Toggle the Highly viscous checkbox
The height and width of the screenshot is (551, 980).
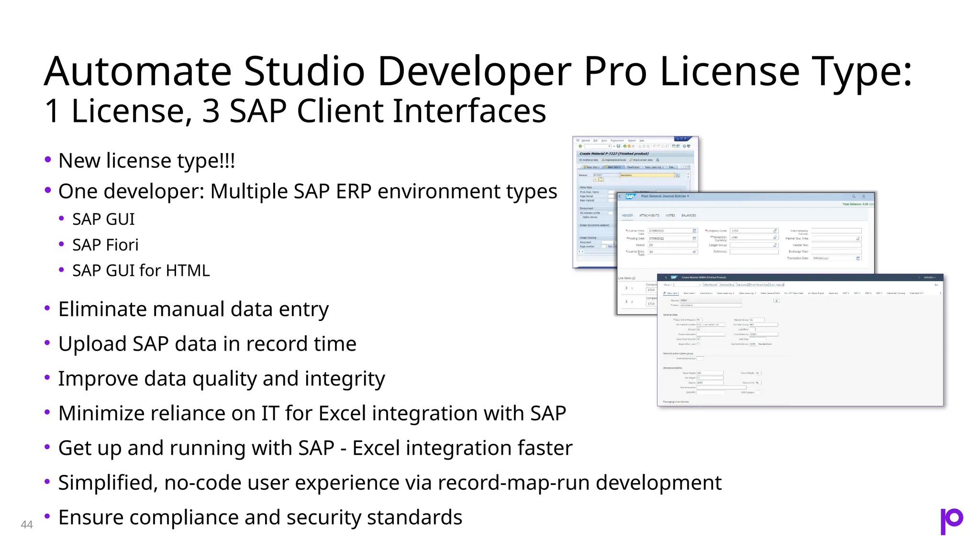(x=581, y=217)
